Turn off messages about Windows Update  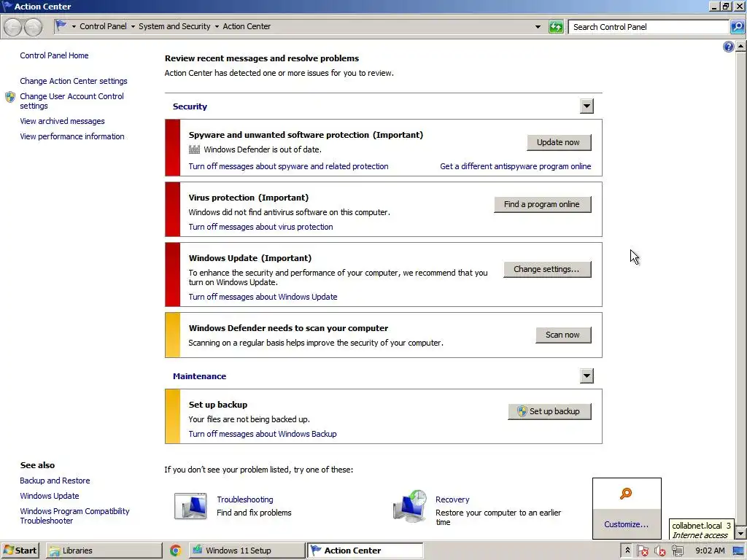tap(263, 297)
